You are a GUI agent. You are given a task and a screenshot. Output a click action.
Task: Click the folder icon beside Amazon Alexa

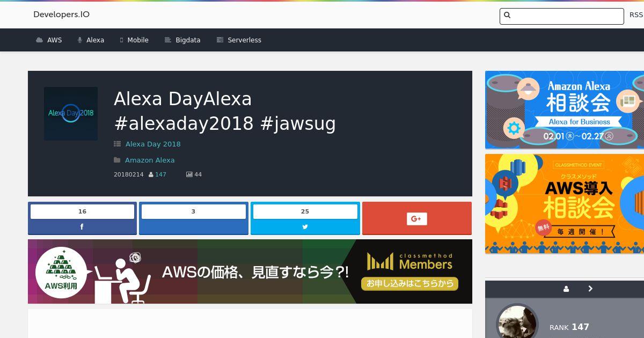coord(117,160)
